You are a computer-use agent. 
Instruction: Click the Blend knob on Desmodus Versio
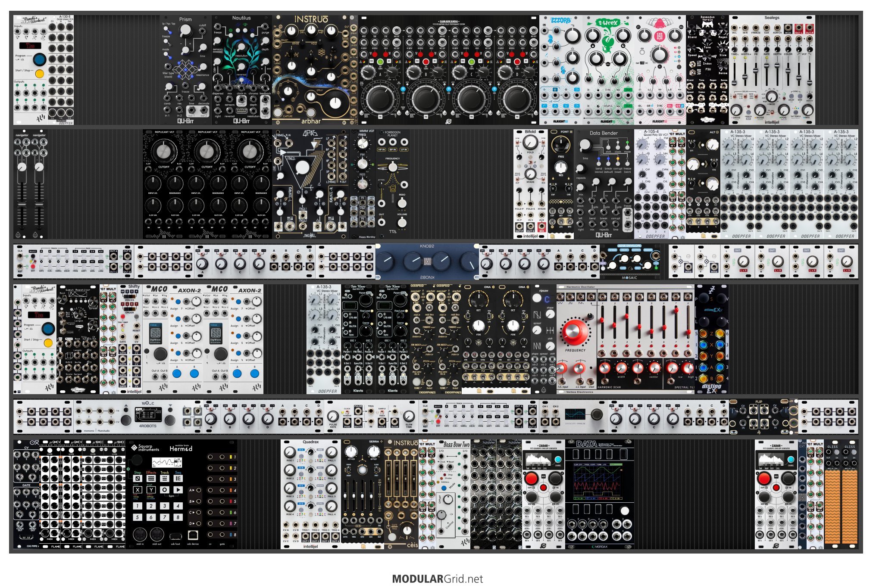pos(692,29)
